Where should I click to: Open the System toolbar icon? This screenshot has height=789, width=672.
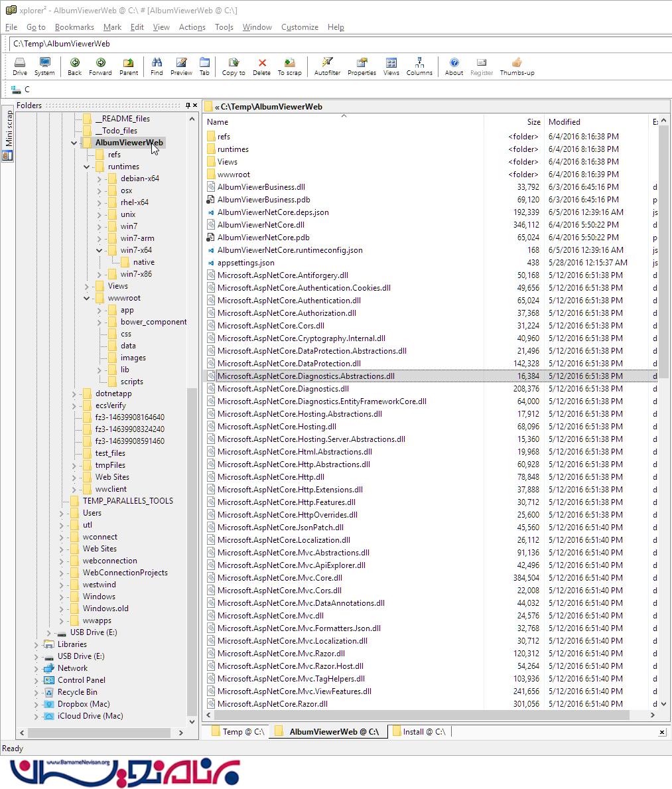pos(44,66)
